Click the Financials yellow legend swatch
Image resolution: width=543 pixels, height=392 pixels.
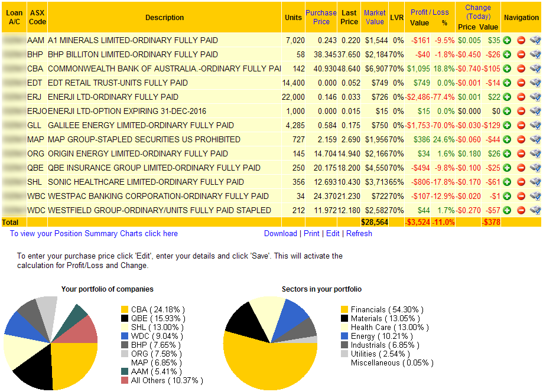(x=344, y=309)
